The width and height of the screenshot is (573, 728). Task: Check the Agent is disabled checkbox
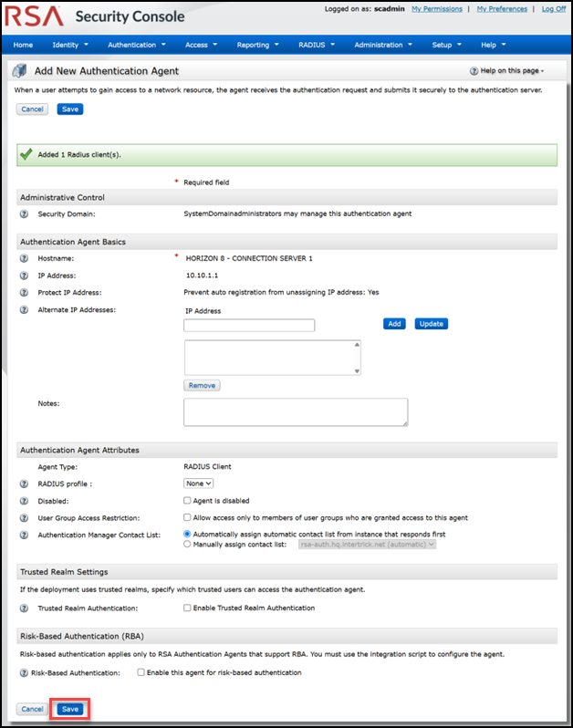(187, 501)
